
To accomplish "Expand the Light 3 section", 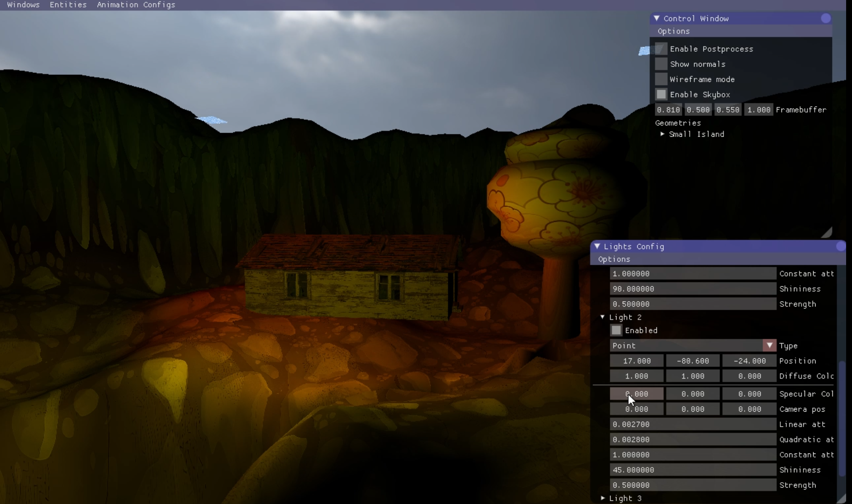I will coord(603,498).
